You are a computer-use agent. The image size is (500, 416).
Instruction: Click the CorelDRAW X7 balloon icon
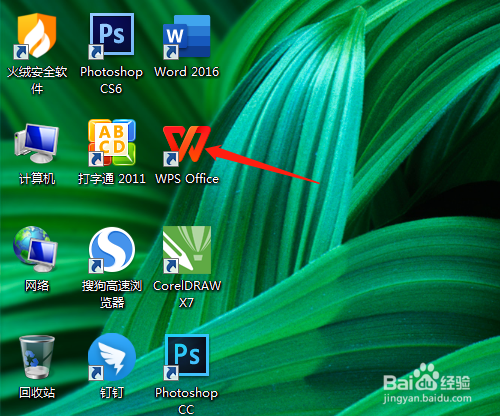[187, 250]
